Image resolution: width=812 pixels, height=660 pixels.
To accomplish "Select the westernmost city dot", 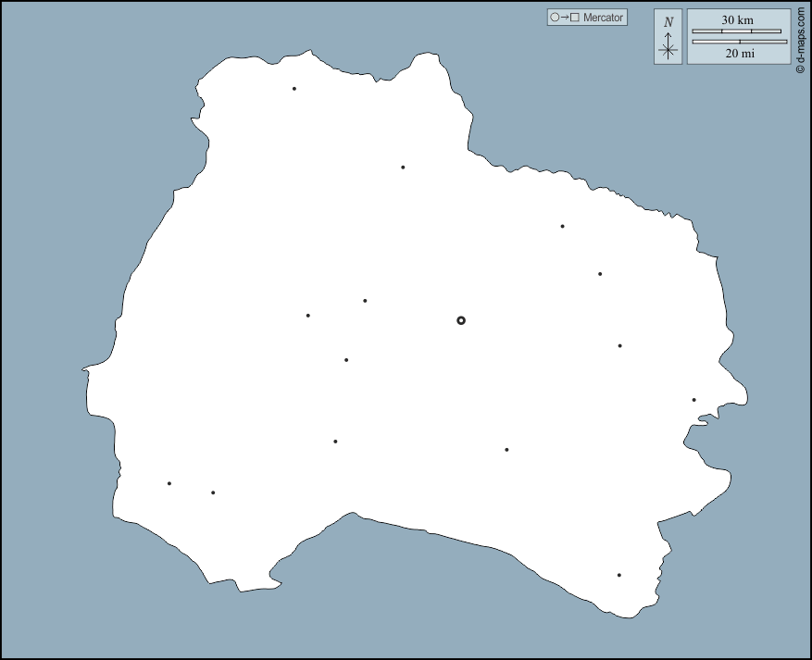I will pos(169,483).
